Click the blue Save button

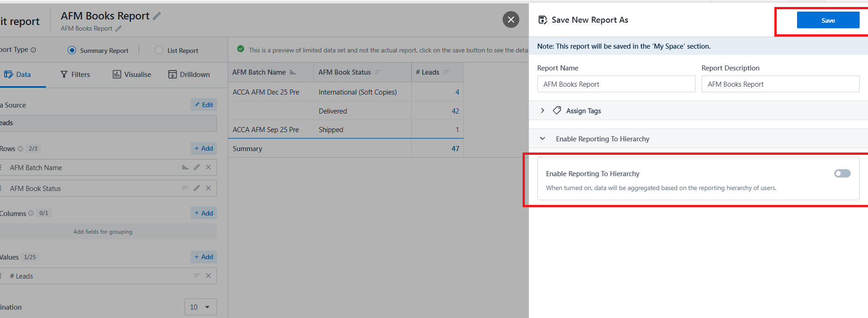[828, 20]
